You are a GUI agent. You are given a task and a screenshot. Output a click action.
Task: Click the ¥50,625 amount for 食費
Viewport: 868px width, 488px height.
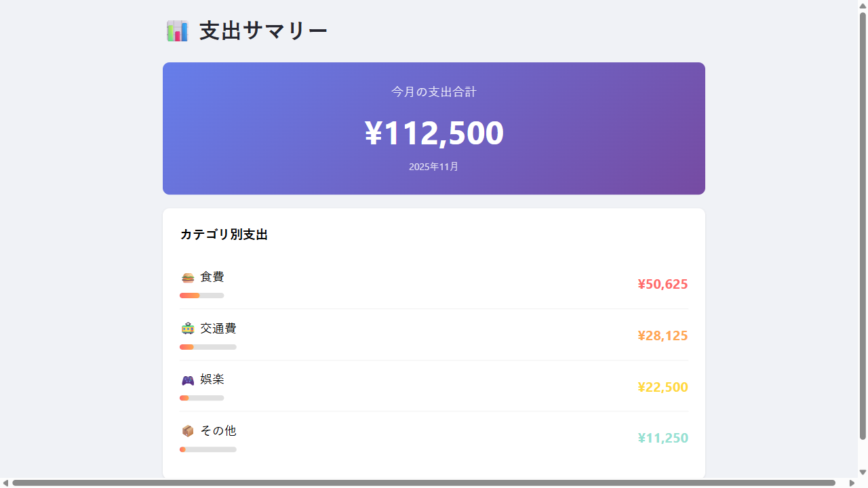coord(663,284)
